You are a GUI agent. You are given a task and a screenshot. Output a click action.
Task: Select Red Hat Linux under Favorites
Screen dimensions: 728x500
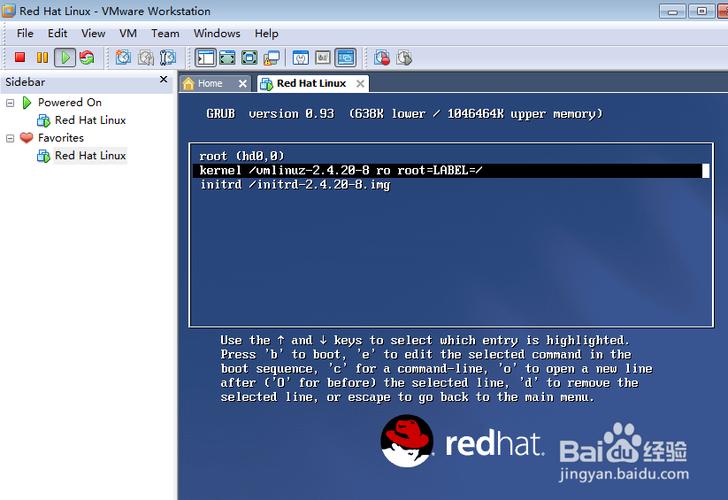[x=90, y=155]
